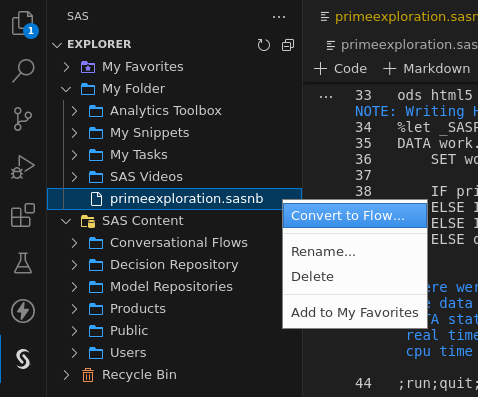This screenshot has width=478, height=397.
Task: Click the lightning bolt activity icon
Action: click(x=23, y=311)
